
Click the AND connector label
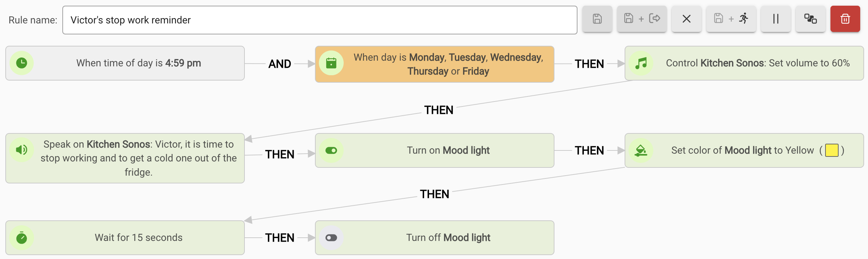280,64
